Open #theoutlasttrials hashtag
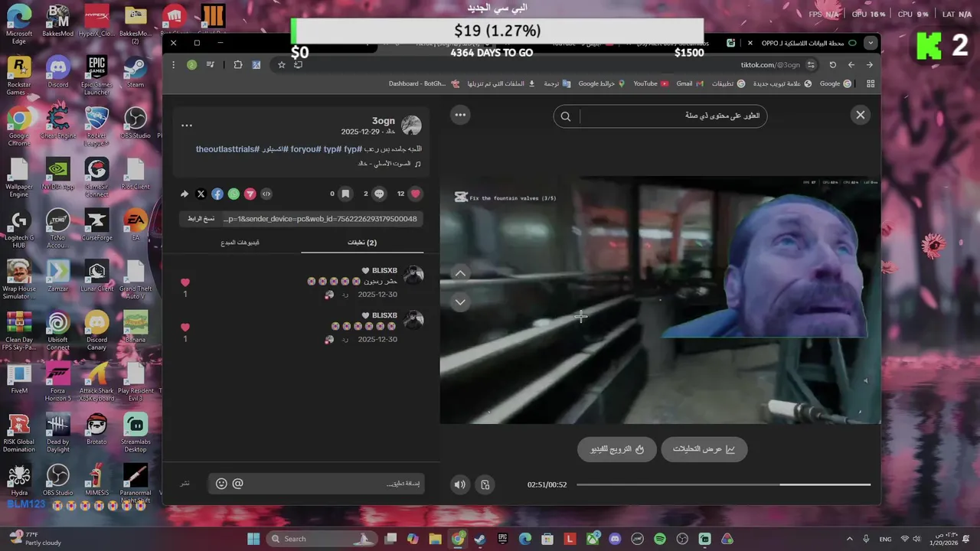The height and width of the screenshot is (551, 980). 228,149
